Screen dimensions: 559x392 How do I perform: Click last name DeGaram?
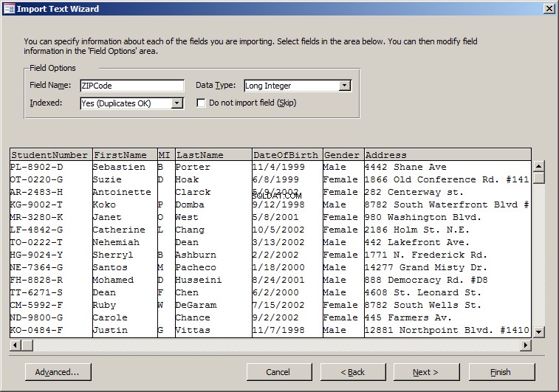pos(196,305)
